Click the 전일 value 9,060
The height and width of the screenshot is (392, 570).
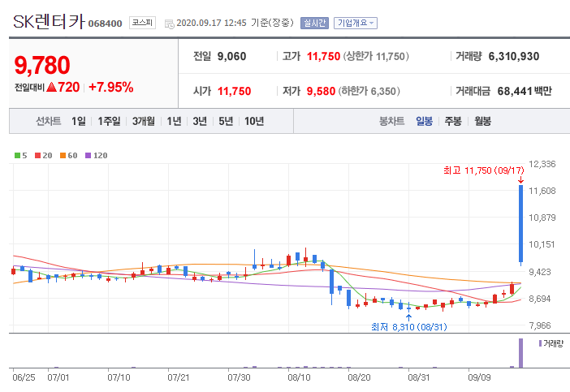(231, 56)
